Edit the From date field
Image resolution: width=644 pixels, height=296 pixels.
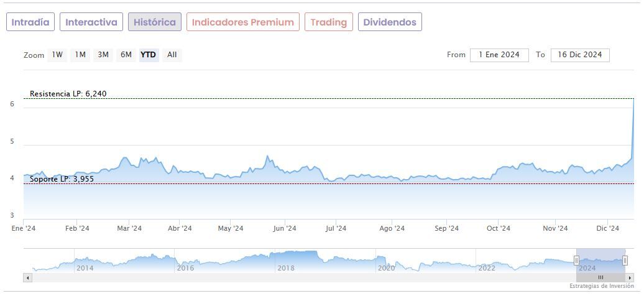click(x=499, y=55)
